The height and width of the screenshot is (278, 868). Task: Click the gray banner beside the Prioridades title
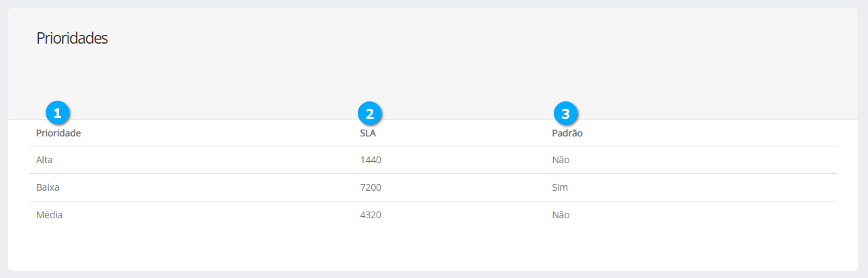(470, 60)
